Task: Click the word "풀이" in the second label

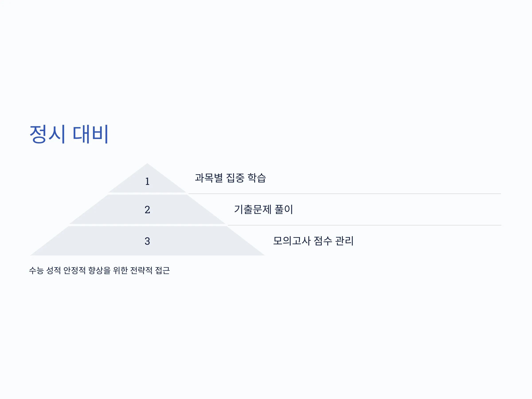Action: 284,209
